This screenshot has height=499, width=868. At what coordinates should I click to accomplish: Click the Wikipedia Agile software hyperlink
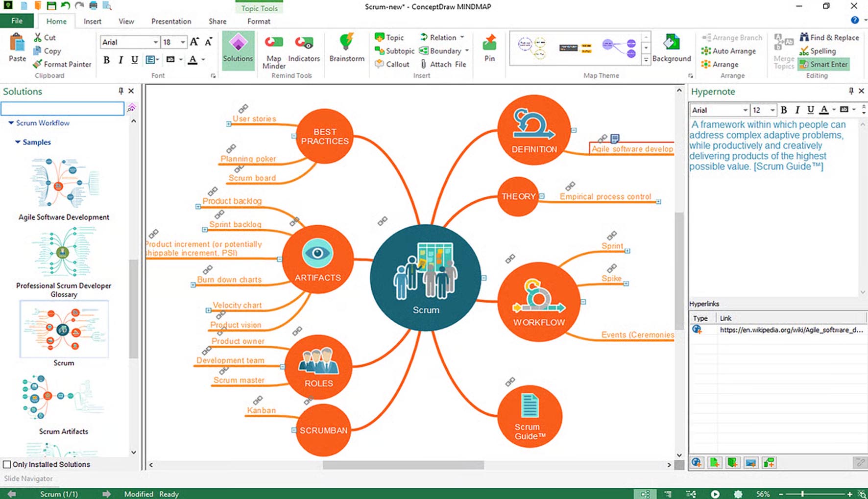click(791, 330)
